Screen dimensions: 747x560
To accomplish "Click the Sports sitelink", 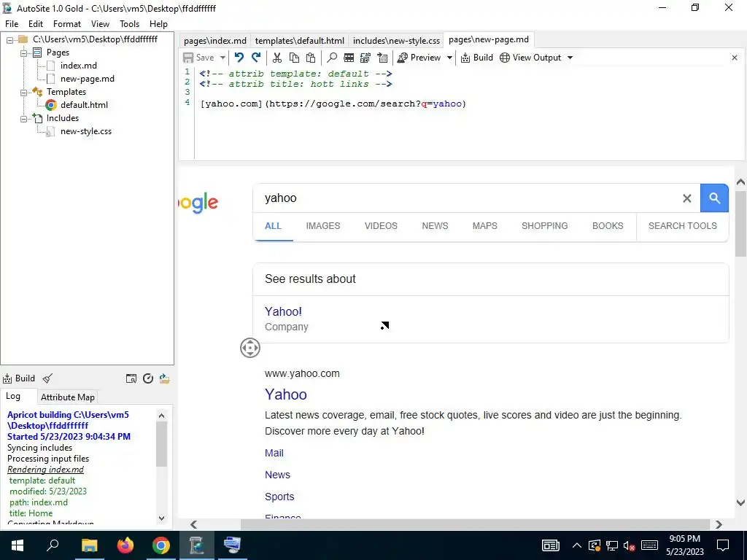I will coord(279,497).
